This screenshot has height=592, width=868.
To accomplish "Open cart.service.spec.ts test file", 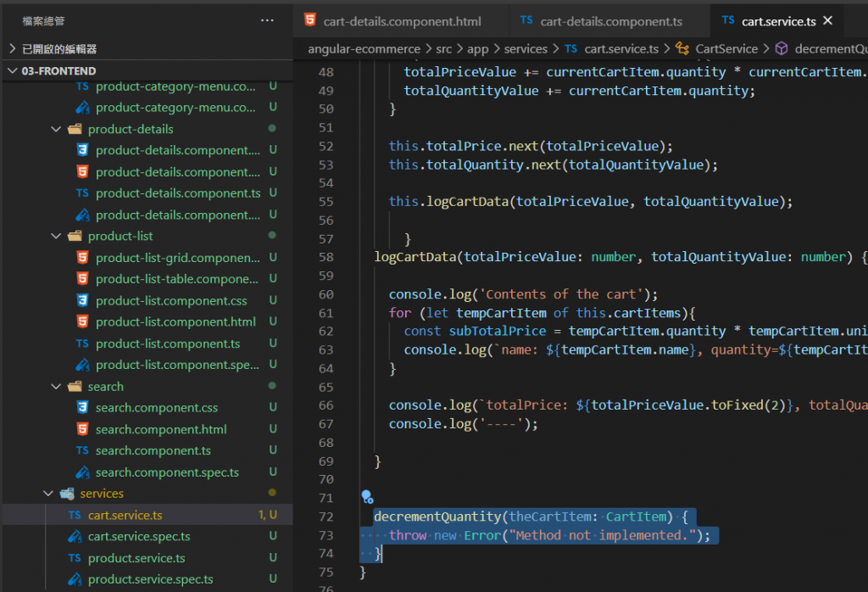I will click(139, 536).
